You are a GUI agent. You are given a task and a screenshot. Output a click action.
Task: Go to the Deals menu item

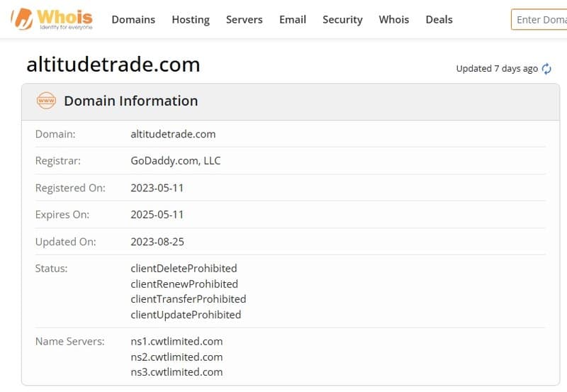[439, 20]
